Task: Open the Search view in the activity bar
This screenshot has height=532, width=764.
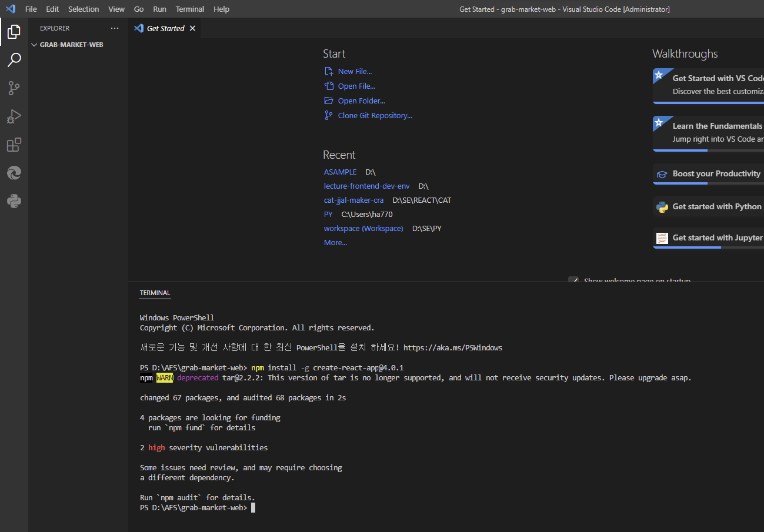Action: (x=14, y=60)
